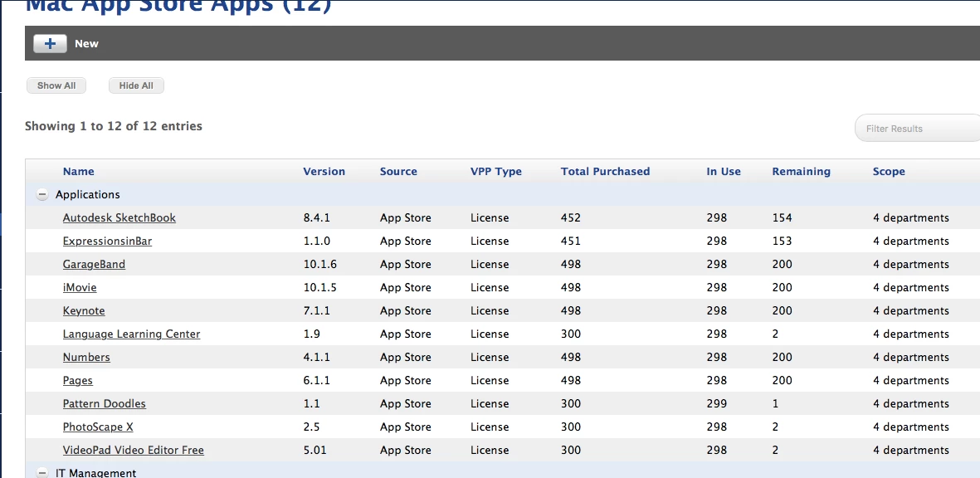Select version 8.4.1 cell
Screen dimensions: 980x478
(x=316, y=218)
